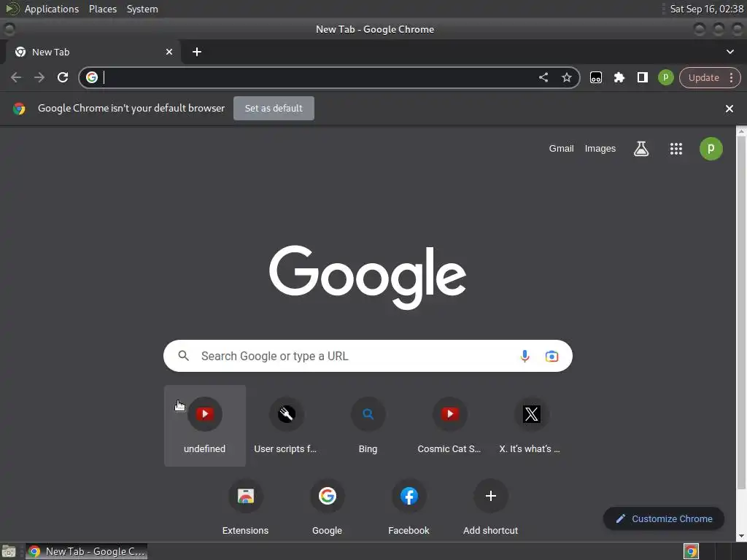Open the Google apps grid

tap(676, 149)
